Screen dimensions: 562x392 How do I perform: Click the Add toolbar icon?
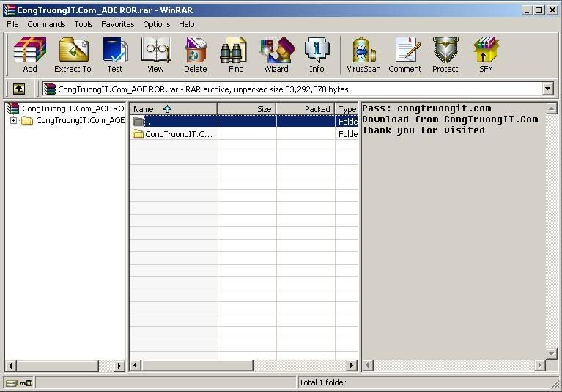coord(30,54)
